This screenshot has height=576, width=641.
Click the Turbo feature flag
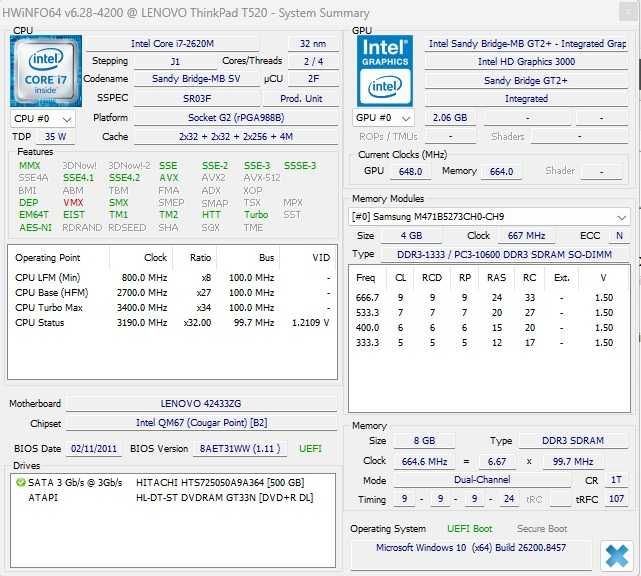256,215
